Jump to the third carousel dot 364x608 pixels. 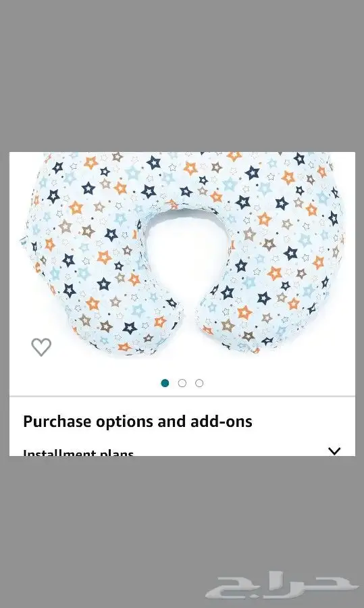[199, 383]
